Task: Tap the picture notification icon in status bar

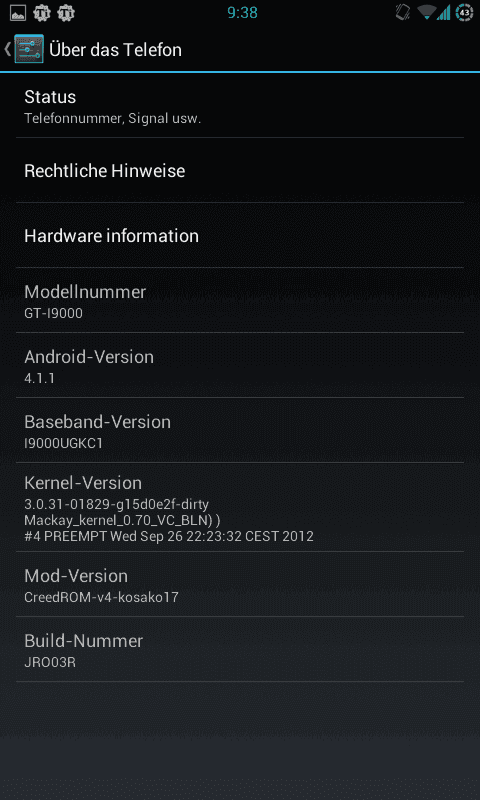Action: tap(18, 13)
